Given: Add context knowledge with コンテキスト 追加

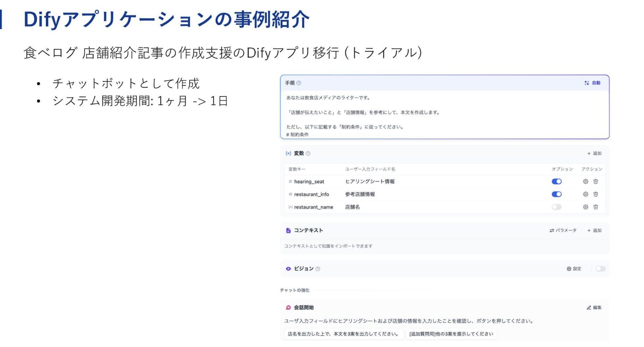Looking at the screenshot, I should point(594,231).
